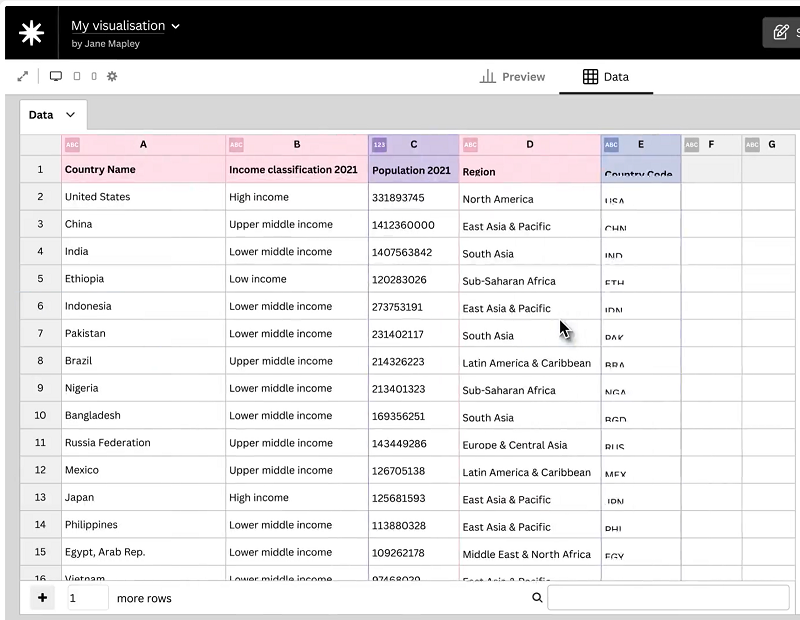Image resolution: width=800 pixels, height=620 pixels.
Task: Toggle fullscreen expand arrows icon
Action: click(x=23, y=76)
